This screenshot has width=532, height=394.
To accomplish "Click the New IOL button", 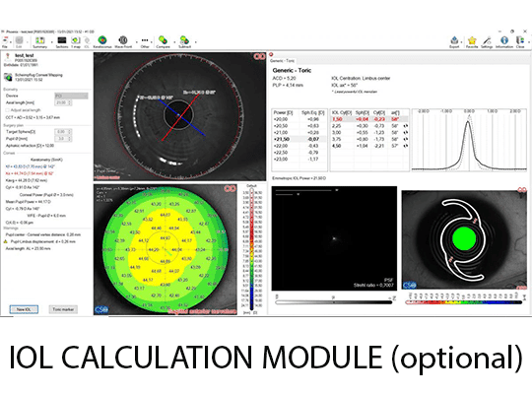I will [24, 309].
